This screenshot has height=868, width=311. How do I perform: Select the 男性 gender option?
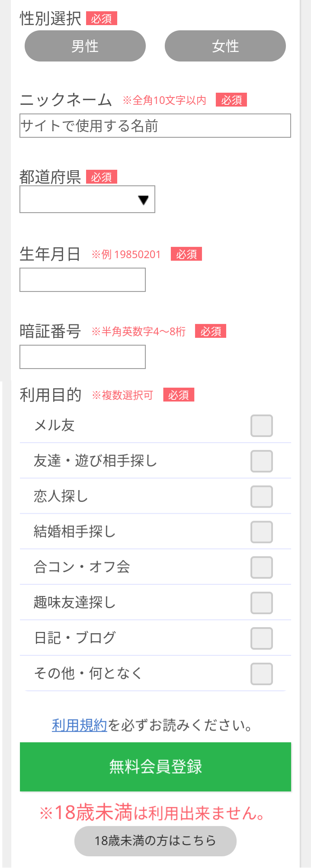[x=85, y=46]
